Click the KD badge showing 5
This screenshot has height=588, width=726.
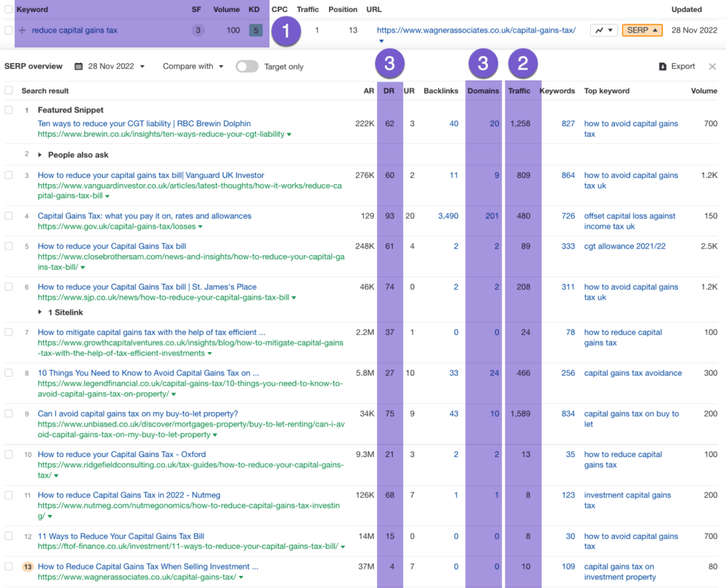[255, 30]
